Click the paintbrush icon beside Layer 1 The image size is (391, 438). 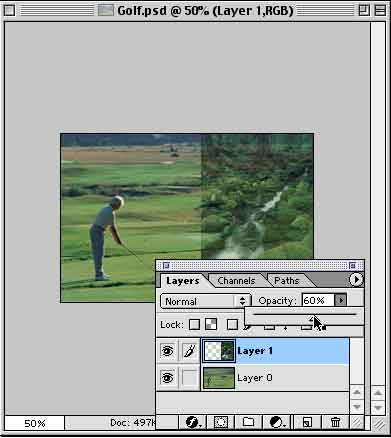190,351
